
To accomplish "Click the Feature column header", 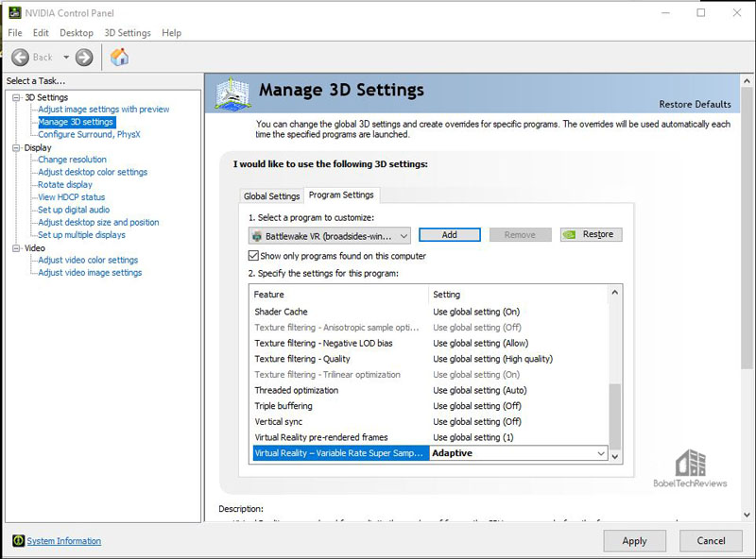I will point(339,295).
